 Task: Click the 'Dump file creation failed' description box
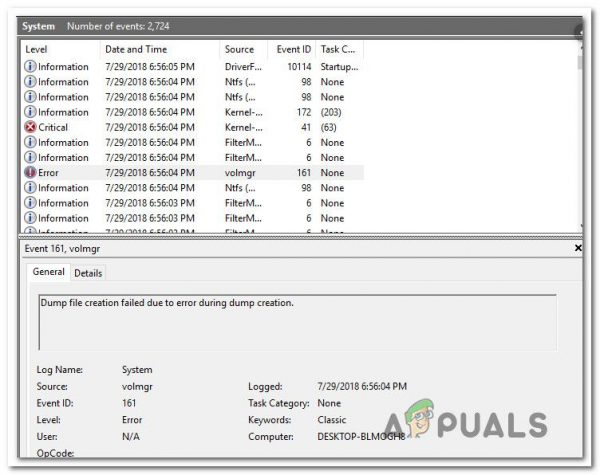[x=298, y=322]
